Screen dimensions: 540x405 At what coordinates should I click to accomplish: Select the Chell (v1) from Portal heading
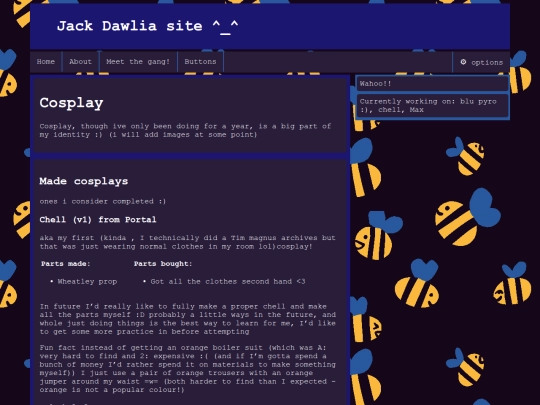point(98,220)
